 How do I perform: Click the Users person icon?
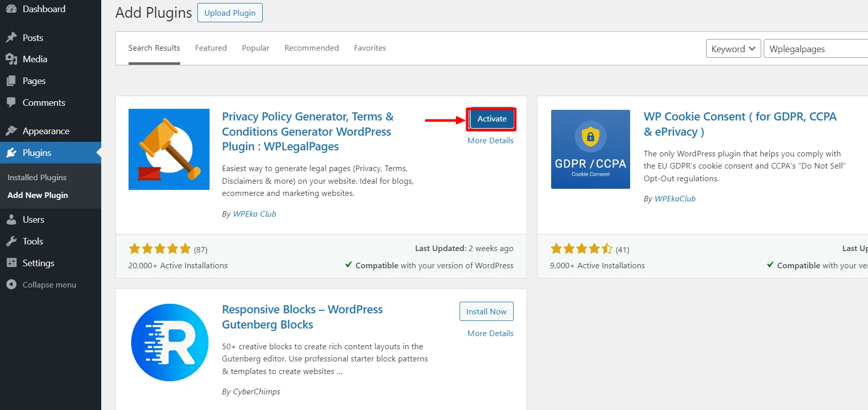point(11,220)
